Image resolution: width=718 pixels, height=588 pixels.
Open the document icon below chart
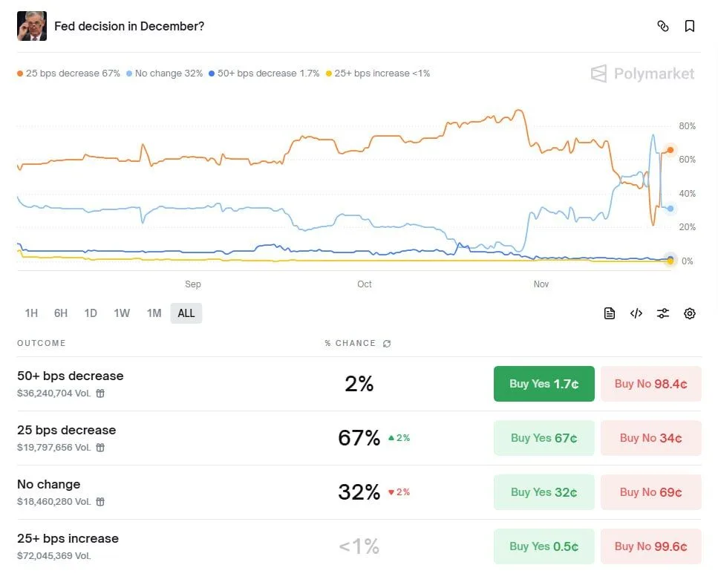point(610,313)
